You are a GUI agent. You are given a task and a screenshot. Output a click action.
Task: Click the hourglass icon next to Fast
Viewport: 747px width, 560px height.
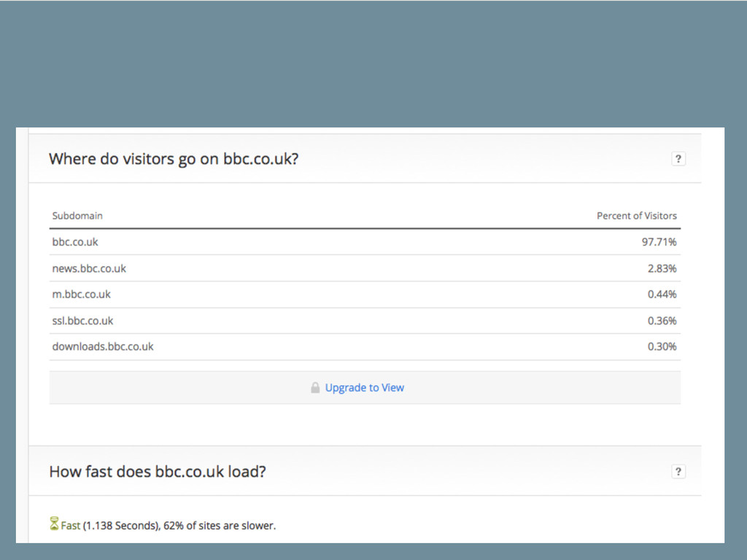54,524
